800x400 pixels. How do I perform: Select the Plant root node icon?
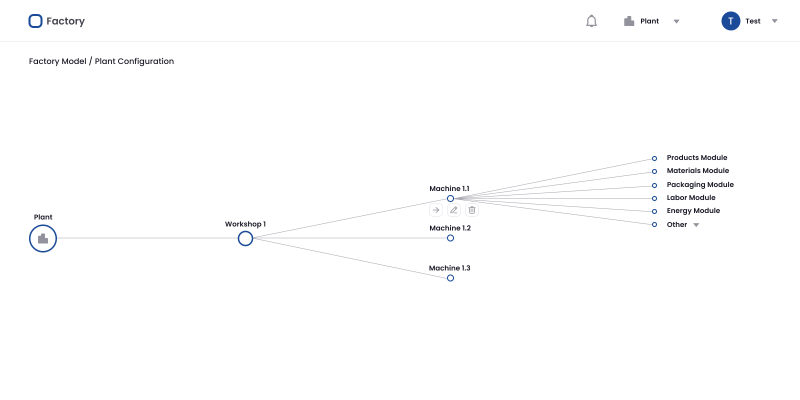[43, 238]
